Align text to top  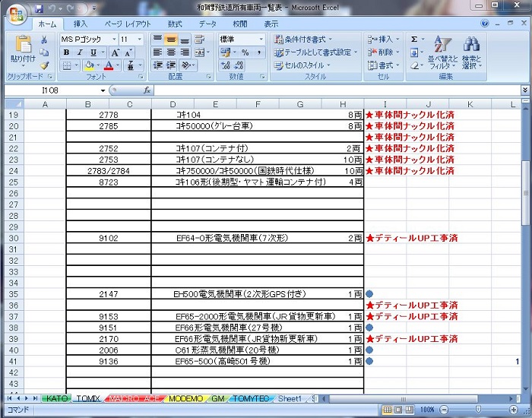[157, 40]
